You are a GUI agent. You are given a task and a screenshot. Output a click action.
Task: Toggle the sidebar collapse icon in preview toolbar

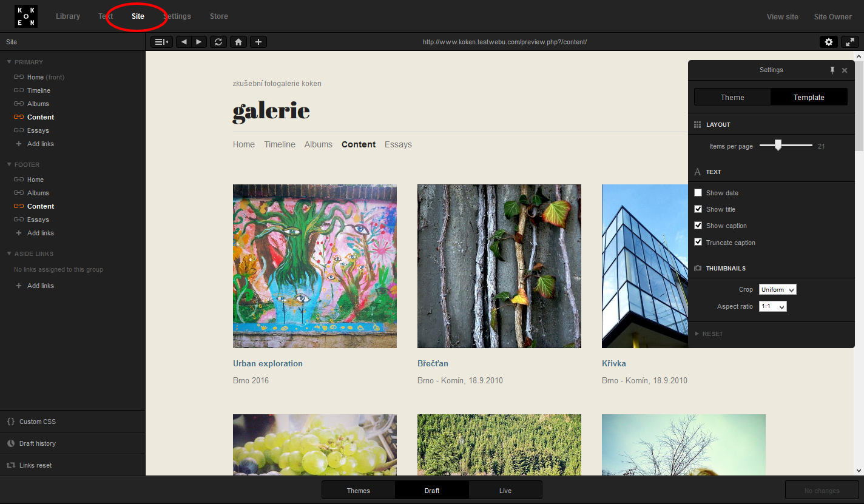(x=161, y=42)
